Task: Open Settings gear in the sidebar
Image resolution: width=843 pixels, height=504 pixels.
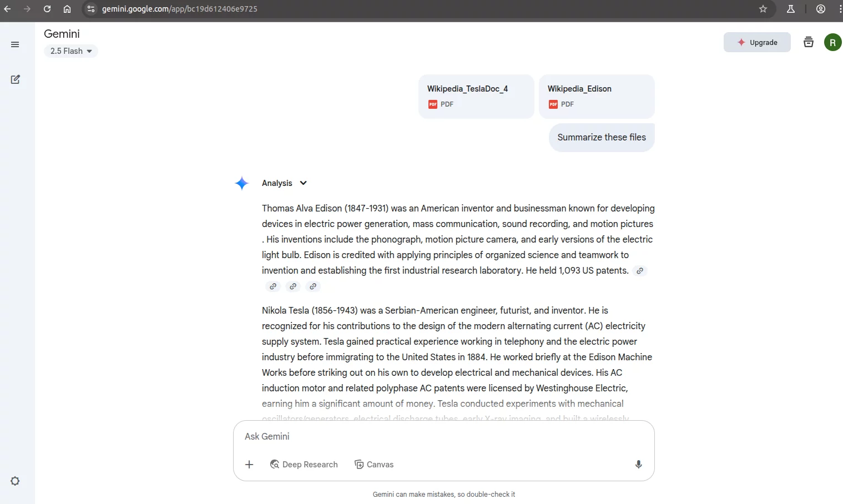Action: pos(15,481)
